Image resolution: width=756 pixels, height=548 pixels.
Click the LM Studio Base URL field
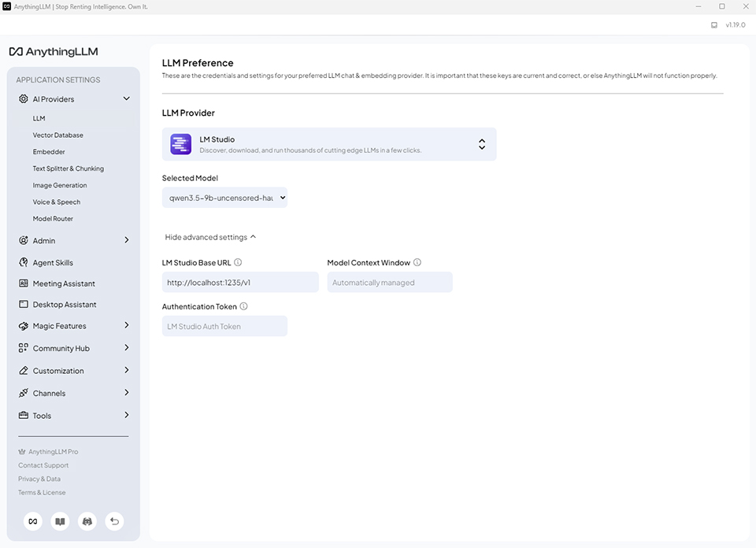coord(240,282)
